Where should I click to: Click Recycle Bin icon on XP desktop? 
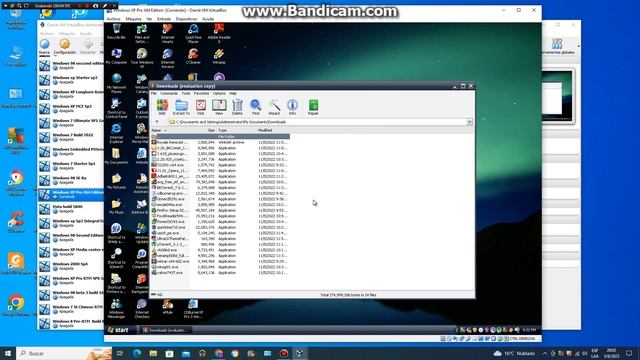116,31
